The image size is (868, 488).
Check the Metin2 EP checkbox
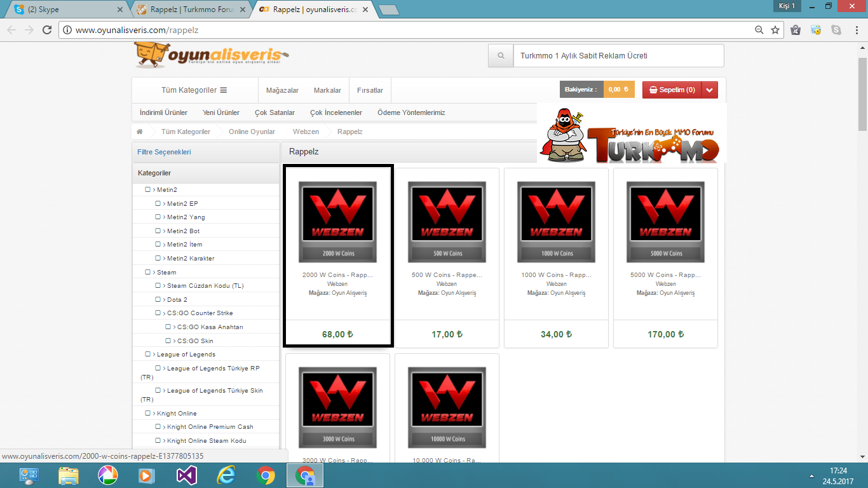click(158, 203)
